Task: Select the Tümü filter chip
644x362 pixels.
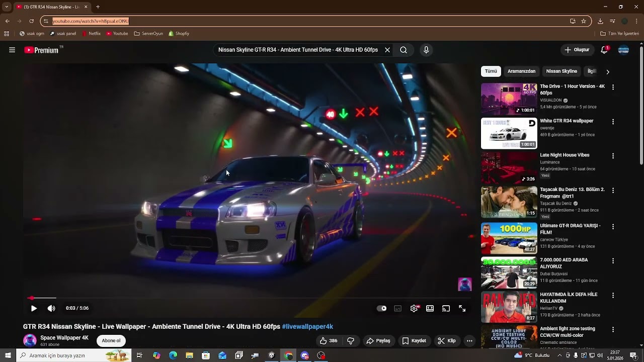Action: [x=491, y=71]
